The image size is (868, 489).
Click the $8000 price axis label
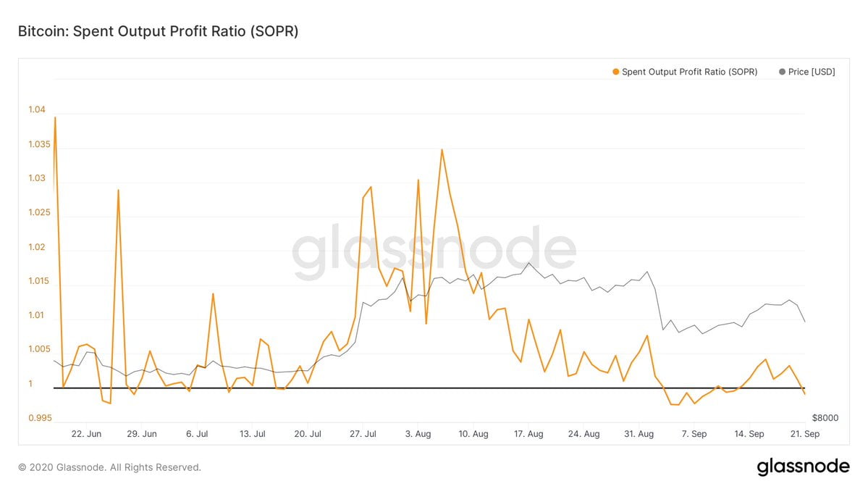825,418
